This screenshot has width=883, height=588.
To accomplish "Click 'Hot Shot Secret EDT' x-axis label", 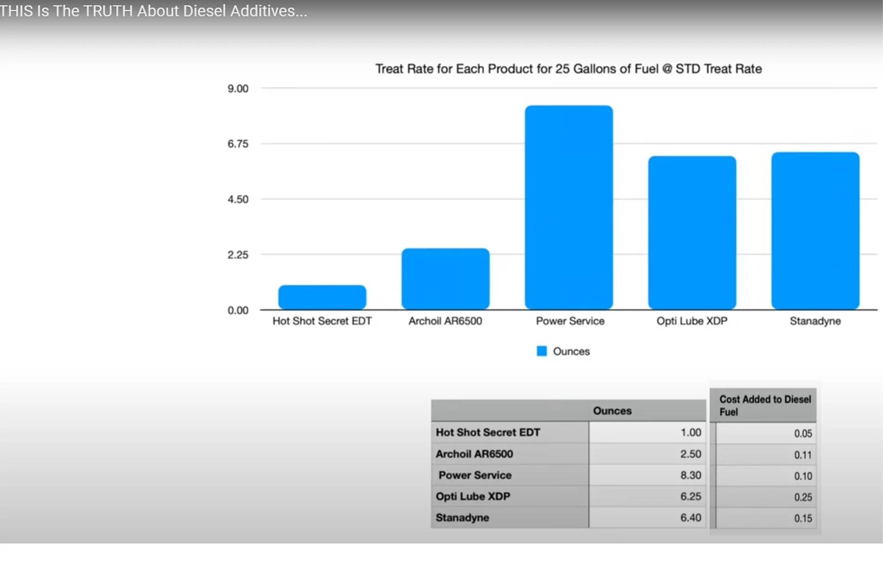I will 322,321.
